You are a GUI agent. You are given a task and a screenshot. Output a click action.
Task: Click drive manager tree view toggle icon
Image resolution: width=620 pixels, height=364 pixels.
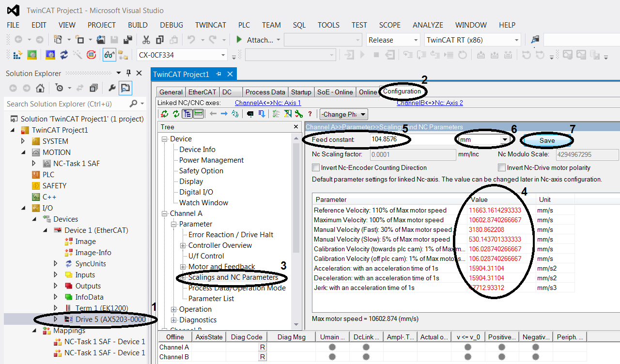pyautogui.click(x=187, y=114)
